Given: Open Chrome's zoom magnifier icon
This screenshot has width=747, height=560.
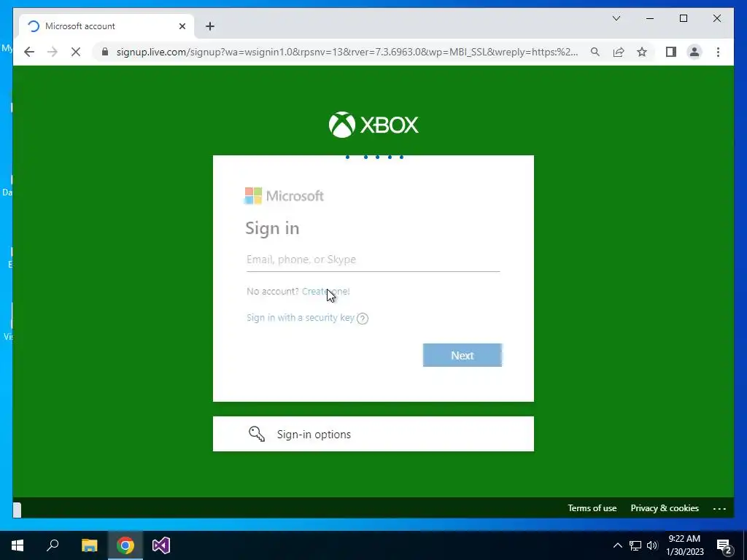Looking at the screenshot, I should (x=595, y=52).
